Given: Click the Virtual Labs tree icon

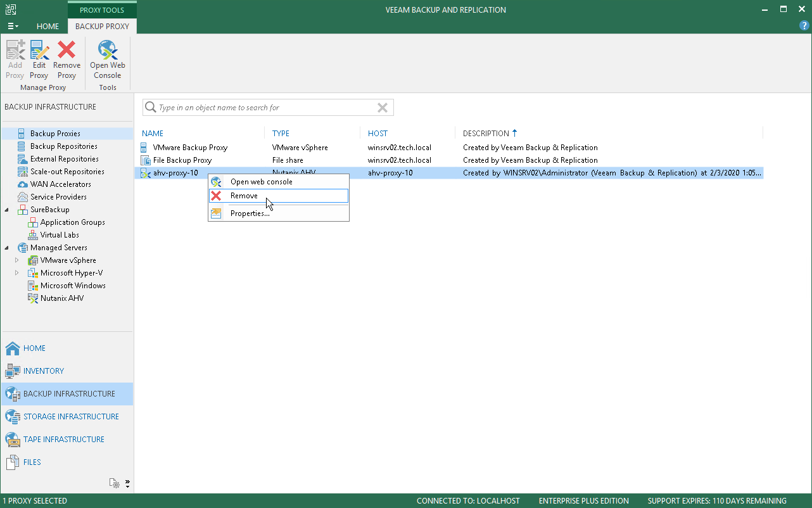Looking at the screenshot, I should point(33,235).
